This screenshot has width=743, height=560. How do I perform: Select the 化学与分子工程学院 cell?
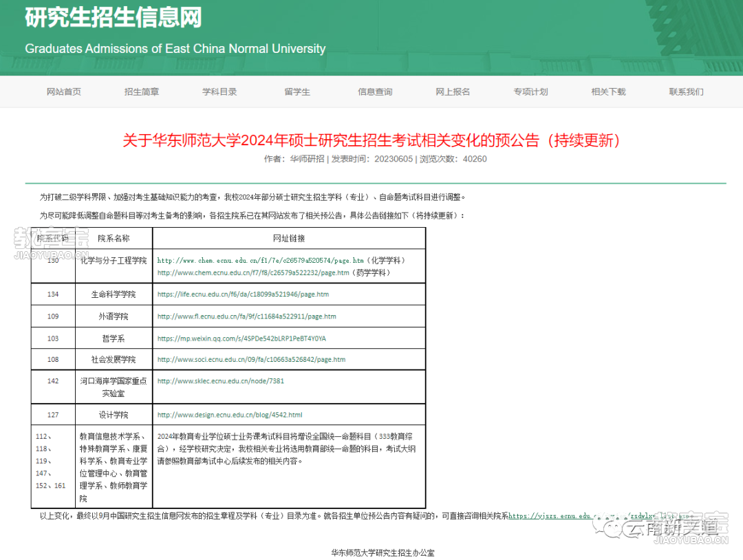114,266
